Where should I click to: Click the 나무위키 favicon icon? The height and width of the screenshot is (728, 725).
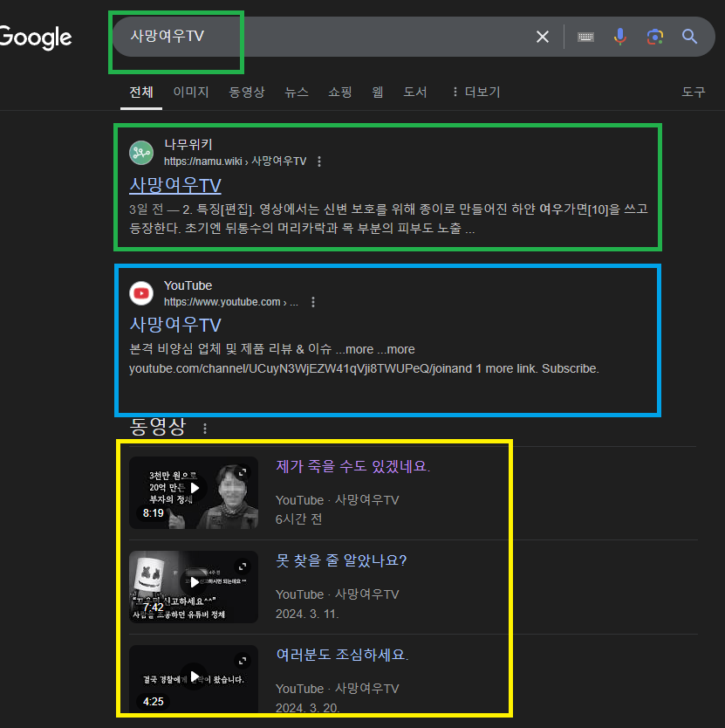coord(141,153)
